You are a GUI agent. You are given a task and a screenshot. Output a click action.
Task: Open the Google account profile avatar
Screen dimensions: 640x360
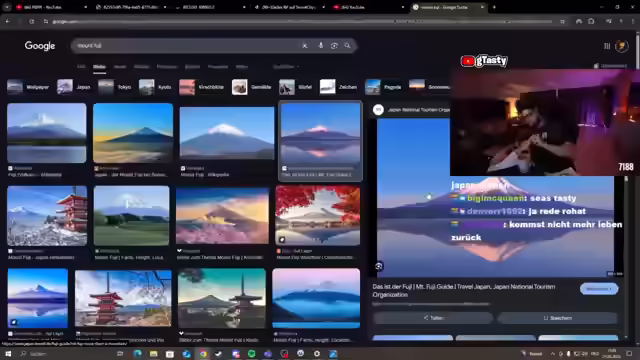tap(622, 46)
